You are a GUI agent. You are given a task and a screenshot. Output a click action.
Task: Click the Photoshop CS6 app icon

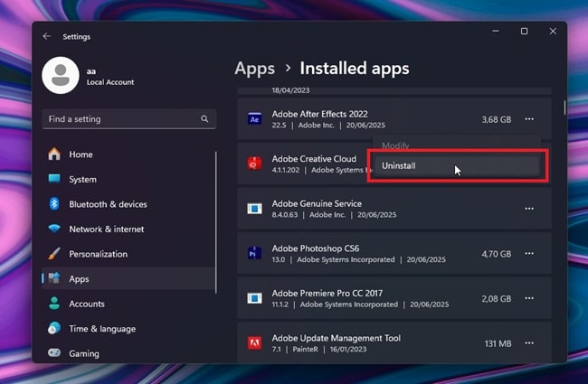[x=254, y=254]
